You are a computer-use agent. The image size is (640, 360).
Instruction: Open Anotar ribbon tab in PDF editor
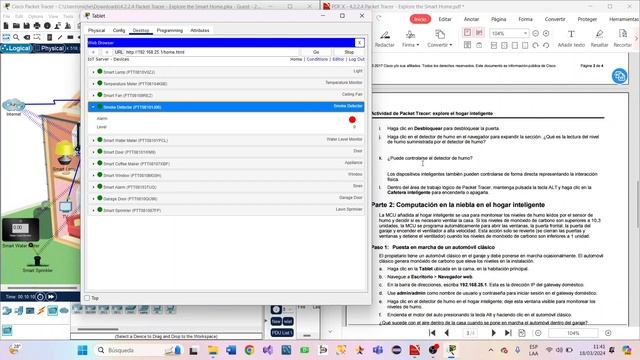471,19
